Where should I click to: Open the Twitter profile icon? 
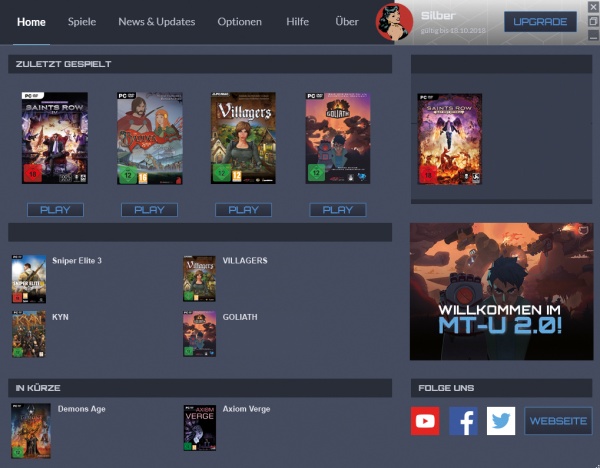pos(501,421)
